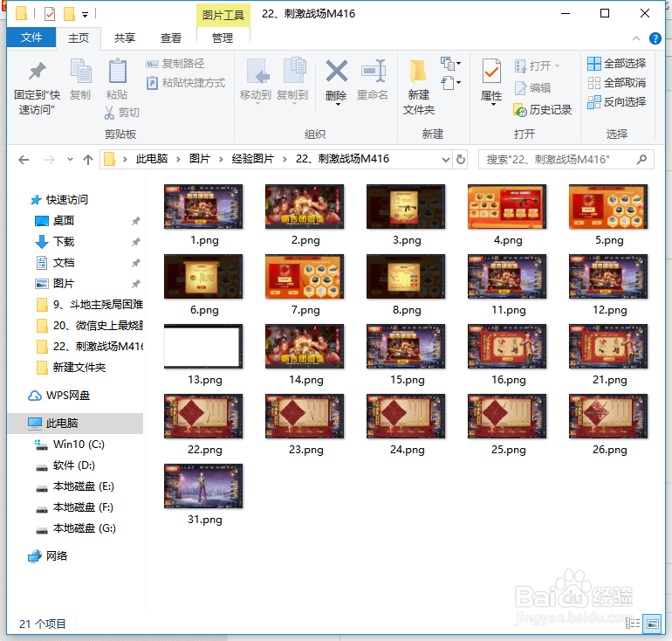
Task: Switch to the Manage tab under Picture Tools
Action: click(x=223, y=38)
